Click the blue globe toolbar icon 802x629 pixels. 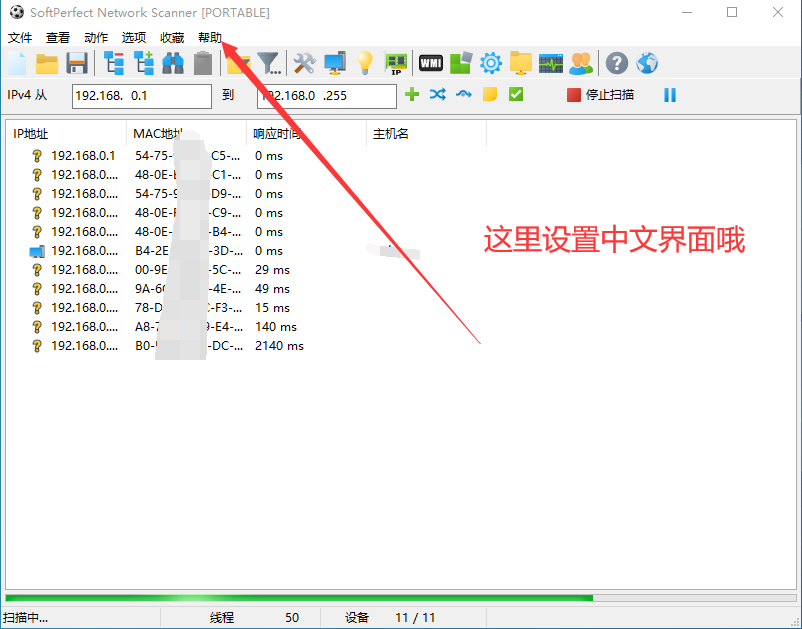pyautogui.click(x=647, y=63)
